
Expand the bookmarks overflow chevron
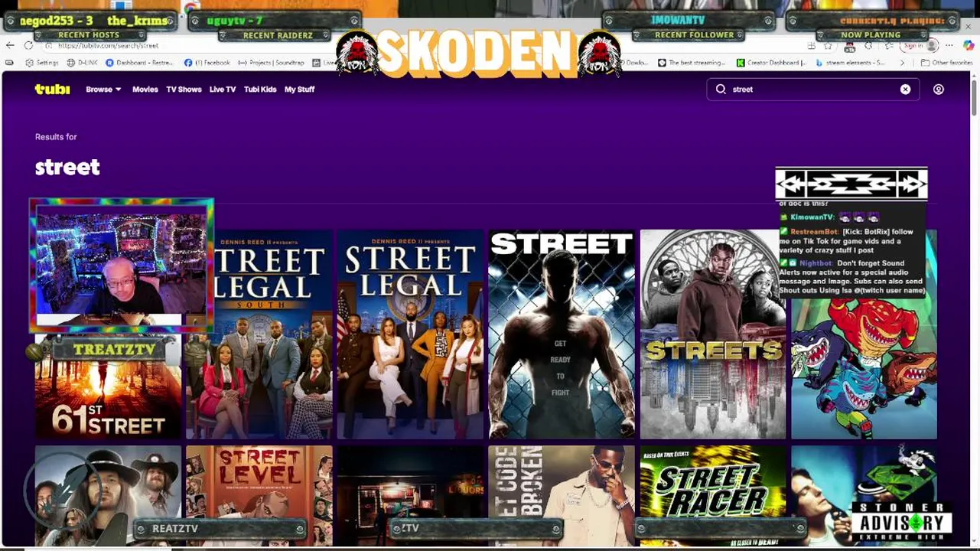click(x=902, y=63)
